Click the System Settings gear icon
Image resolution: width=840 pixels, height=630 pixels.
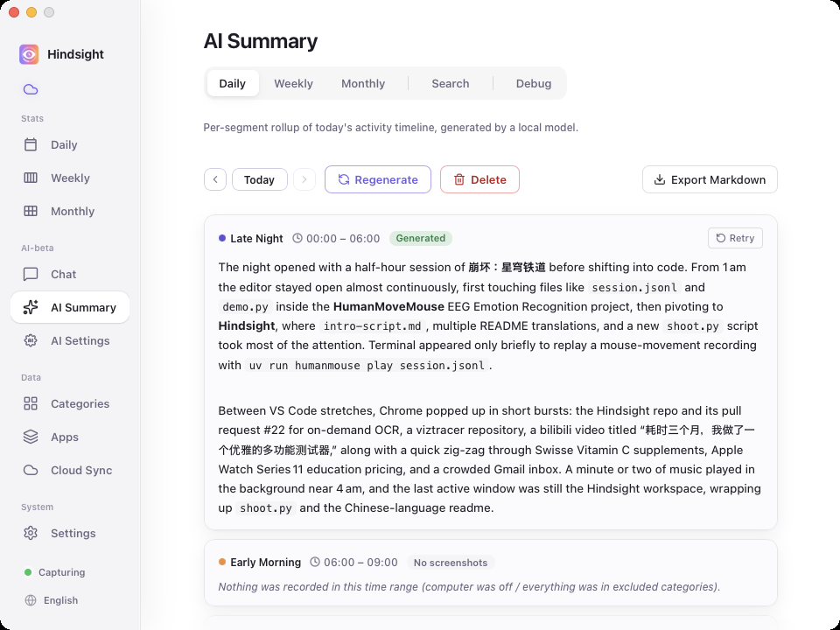click(x=31, y=533)
